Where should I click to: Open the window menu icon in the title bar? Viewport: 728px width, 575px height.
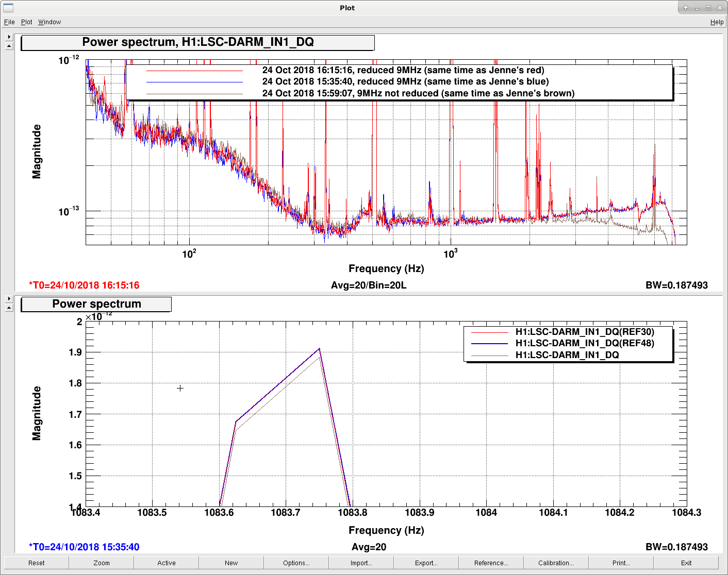pyautogui.click(x=8, y=8)
